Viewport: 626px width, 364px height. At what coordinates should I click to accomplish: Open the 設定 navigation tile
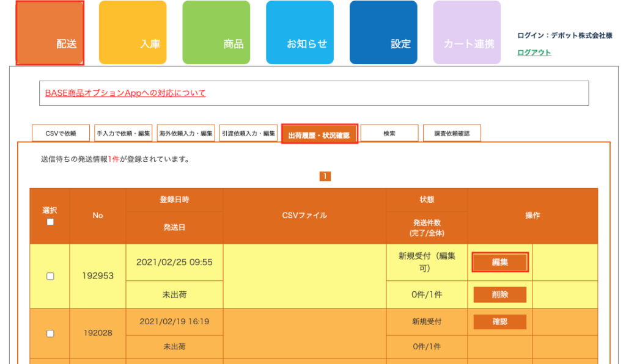(x=383, y=33)
